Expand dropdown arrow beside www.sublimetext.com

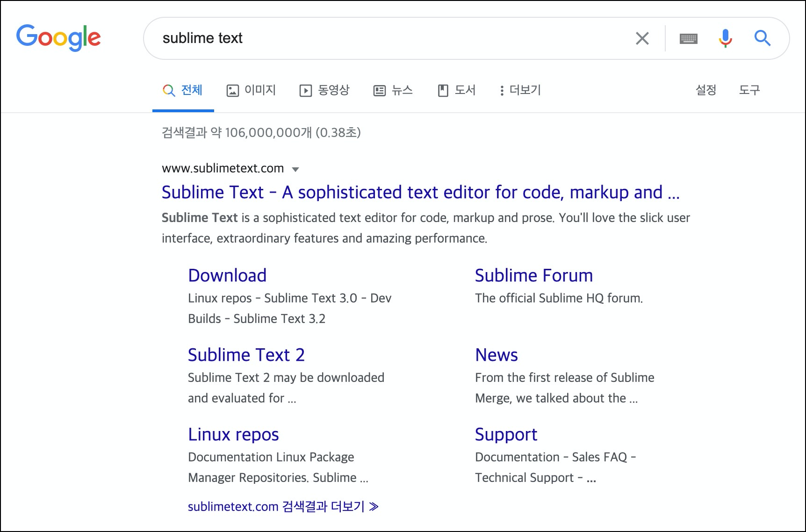coord(295,169)
